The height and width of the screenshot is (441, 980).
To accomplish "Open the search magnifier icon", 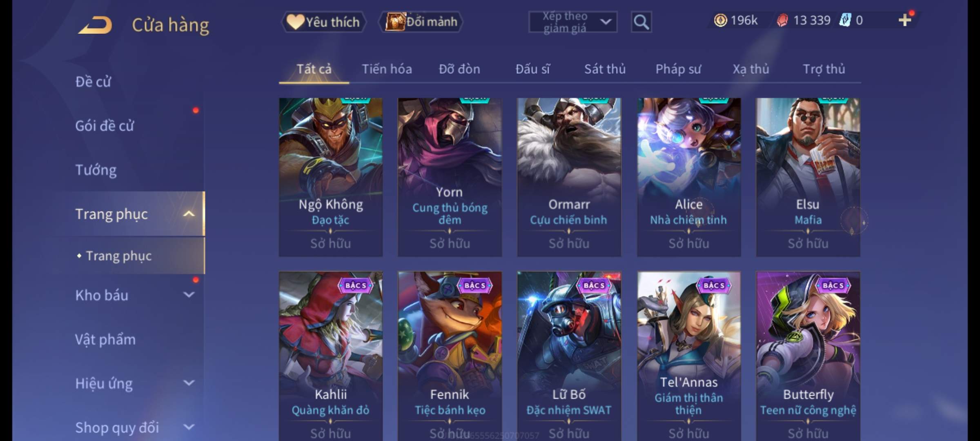I will pyautogui.click(x=641, y=22).
